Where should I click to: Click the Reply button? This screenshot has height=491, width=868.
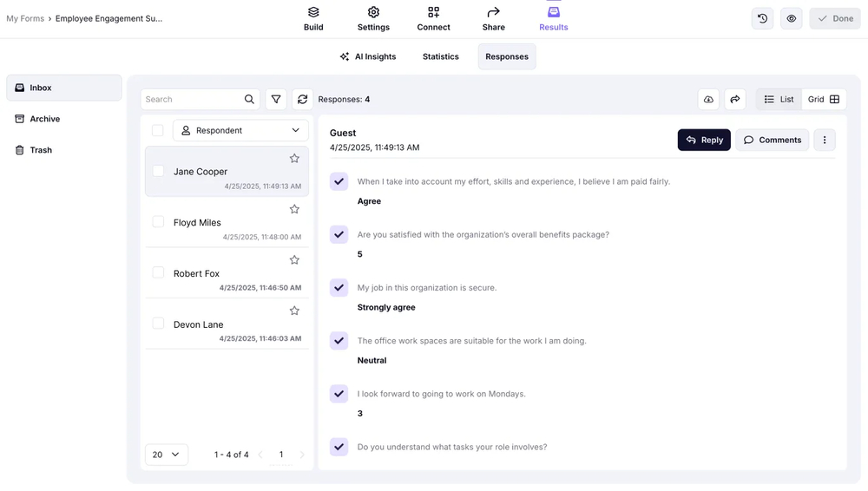pos(704,140)
